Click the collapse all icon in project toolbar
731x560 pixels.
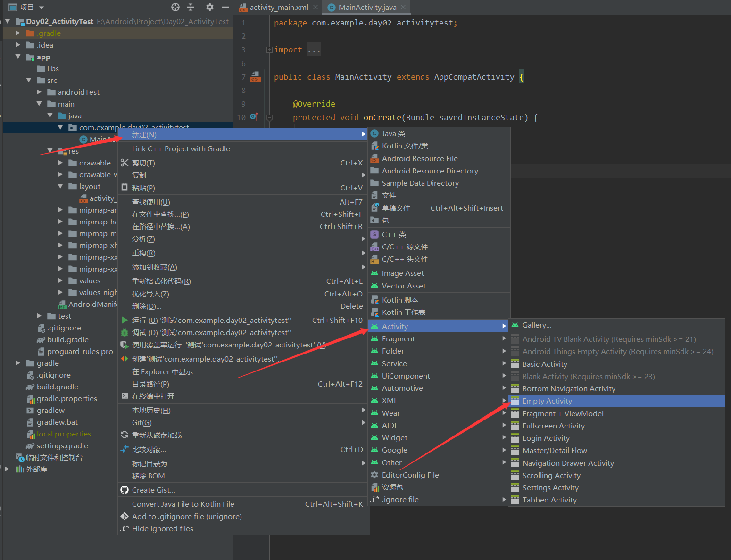(x=191, y=7)
